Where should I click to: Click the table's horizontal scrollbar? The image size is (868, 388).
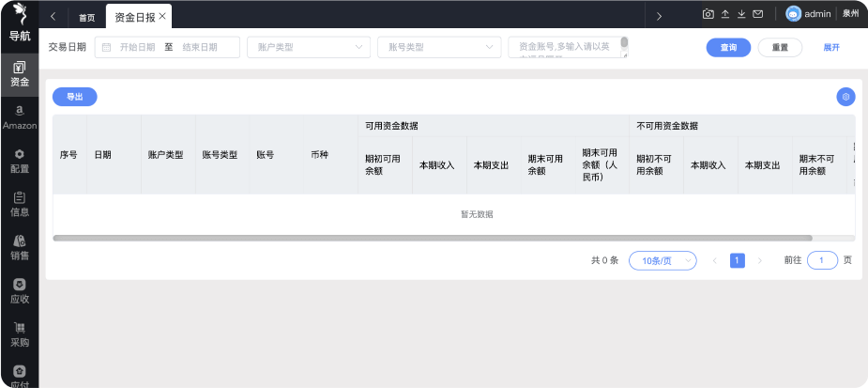click(x=432, y=238)
